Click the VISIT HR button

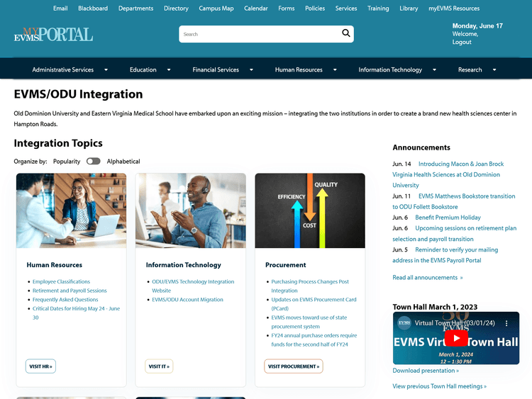click(x=40, y=366)
